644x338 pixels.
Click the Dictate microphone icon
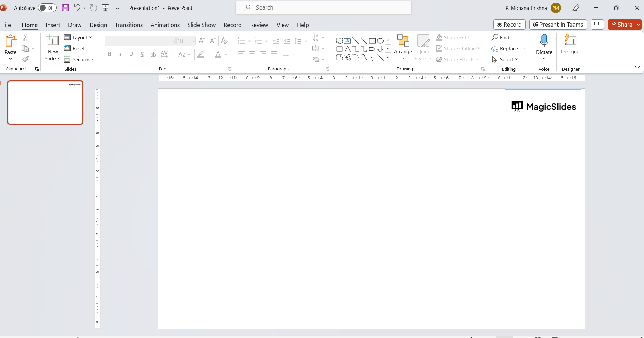(544, 41)
